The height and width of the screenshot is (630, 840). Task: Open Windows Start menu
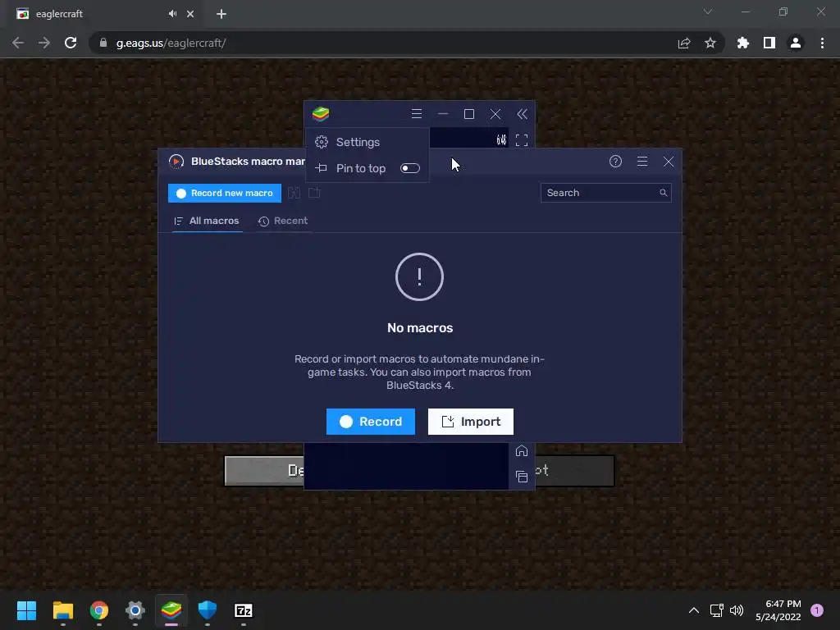click(26, 610)
